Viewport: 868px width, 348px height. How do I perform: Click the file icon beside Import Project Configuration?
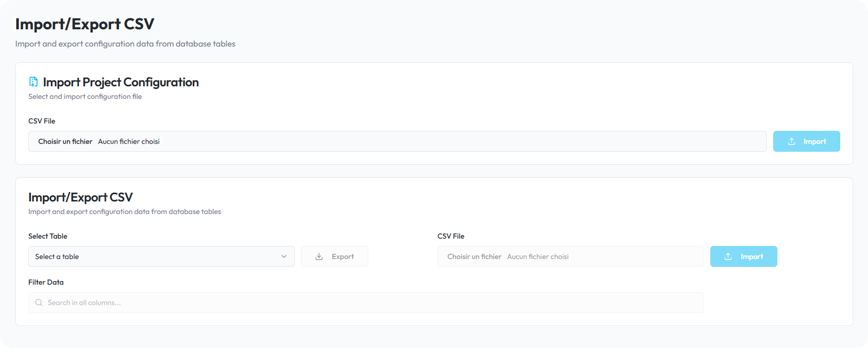34,82
